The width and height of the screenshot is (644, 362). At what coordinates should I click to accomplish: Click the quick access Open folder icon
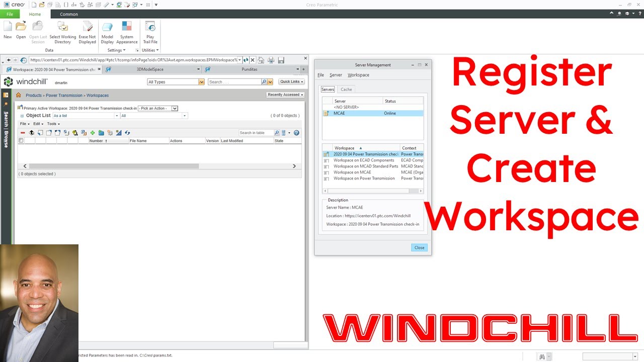pos(42,5)
